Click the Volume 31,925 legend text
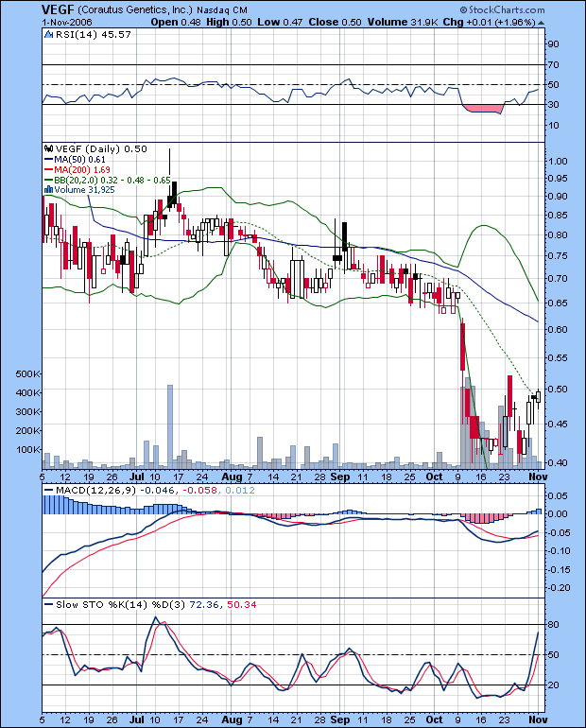586x728 pixels. pyautogui.click(x=84, y=189)
